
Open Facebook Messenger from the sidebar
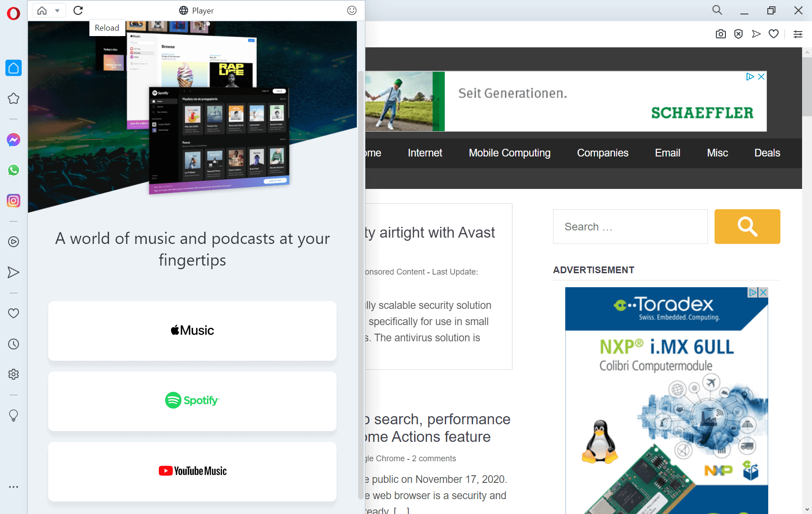click(x=13, y=140)
